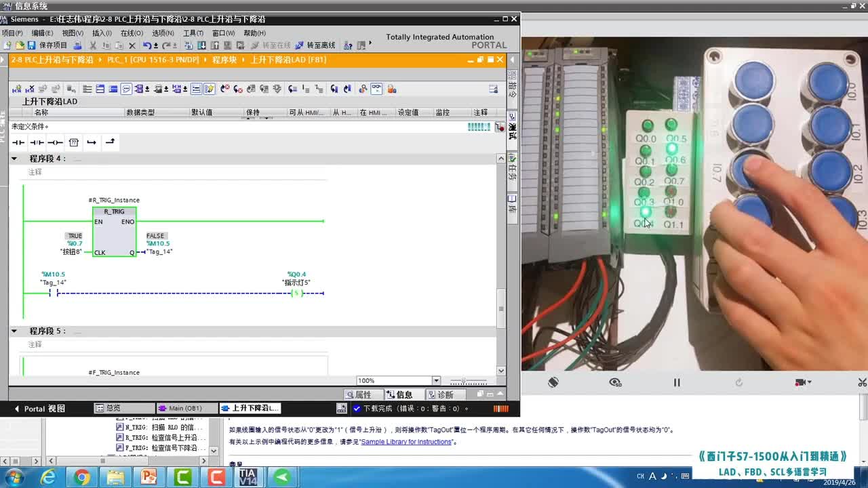Pause the camera video playback
This screenshot has width=868, height=488.
(676, 382)
